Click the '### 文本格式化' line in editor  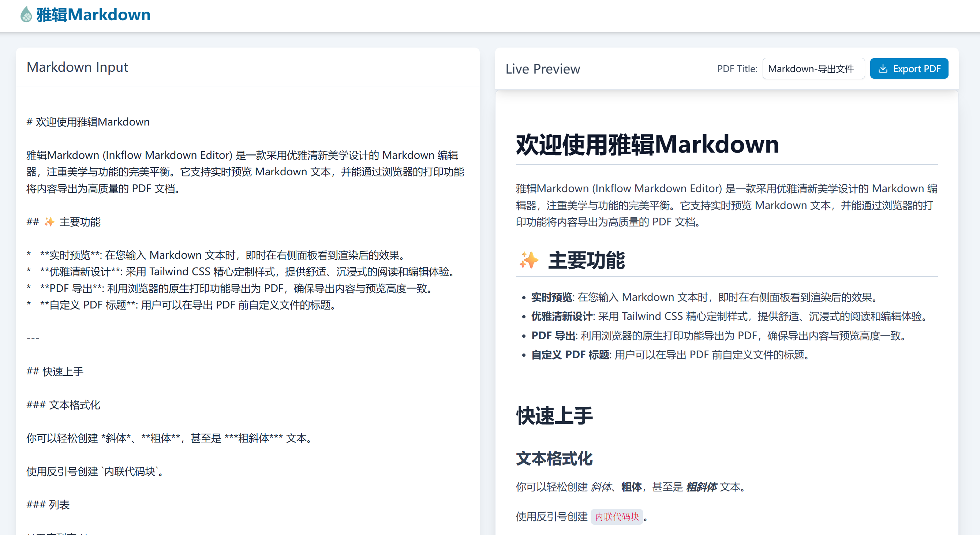[64, 405]
